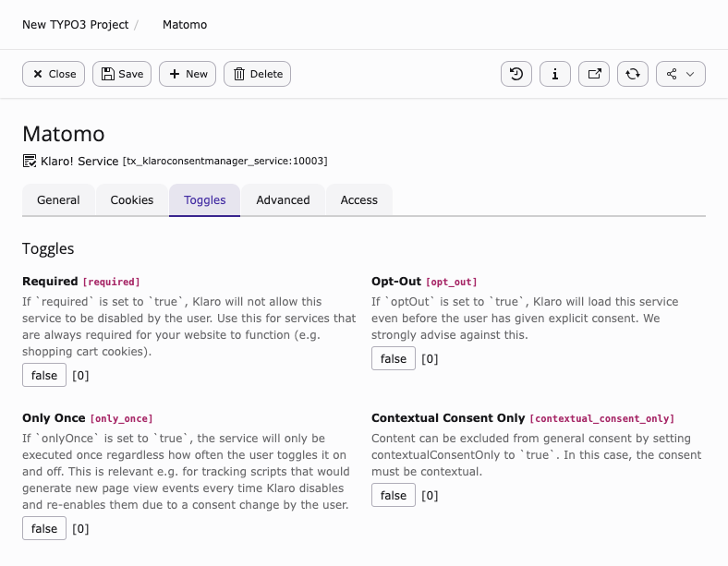Toggle the Required false button
This screenshot has width=728, height=566.
tap(44, 375)
